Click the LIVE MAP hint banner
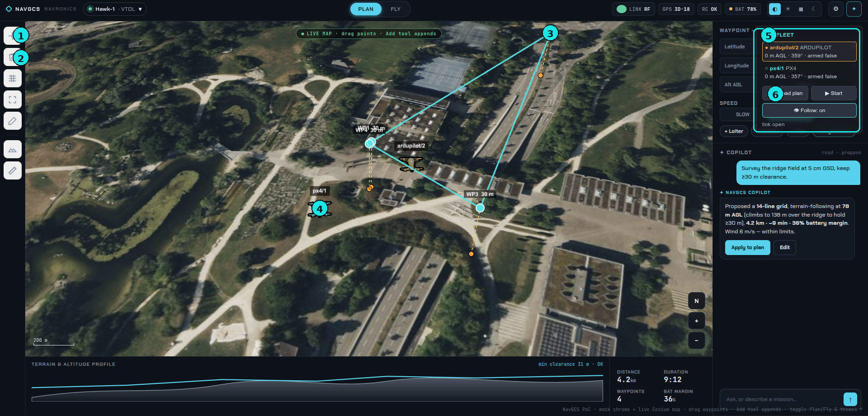The image size is (868, 416). (x=368, y=33)
